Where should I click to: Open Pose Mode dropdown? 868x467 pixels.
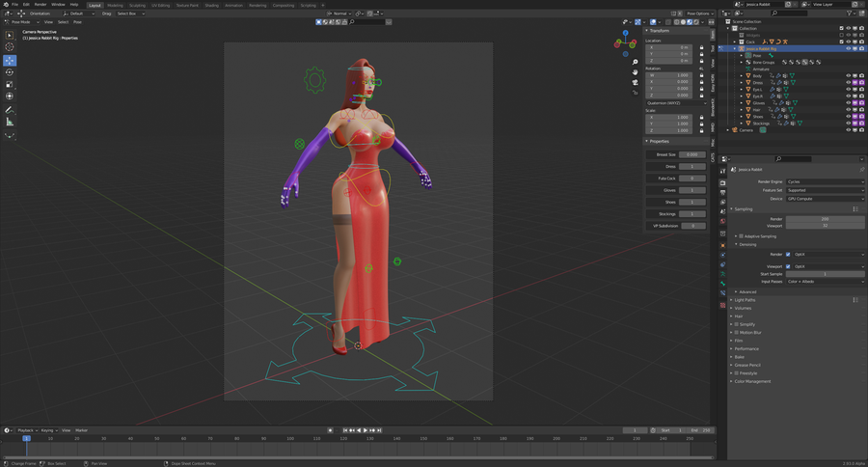click(21, 22)
